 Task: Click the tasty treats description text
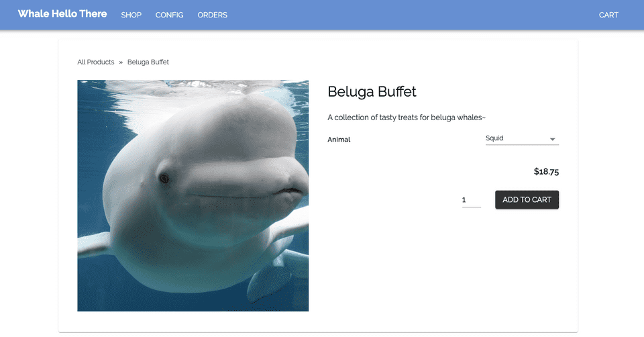[407, 117]
